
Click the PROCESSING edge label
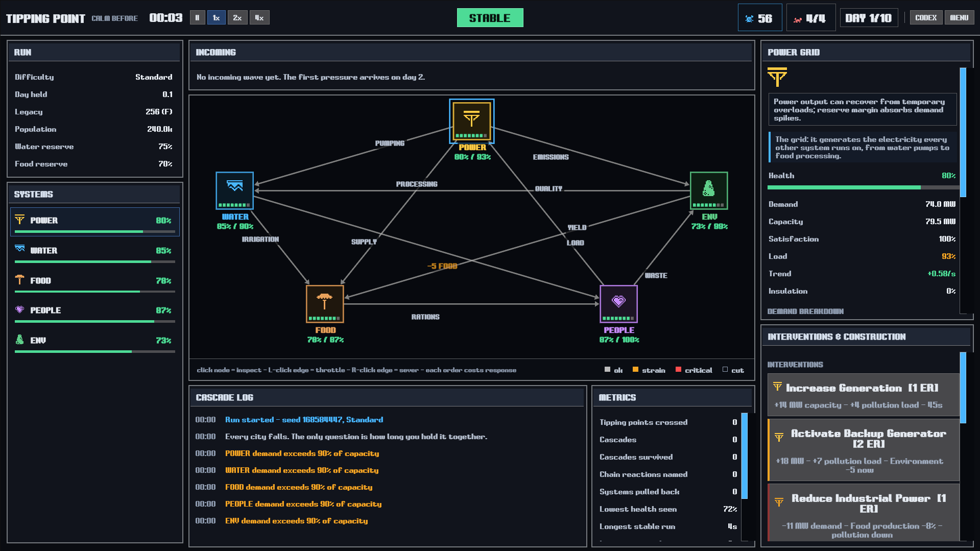pyautogui.click(x=417, y=184)
